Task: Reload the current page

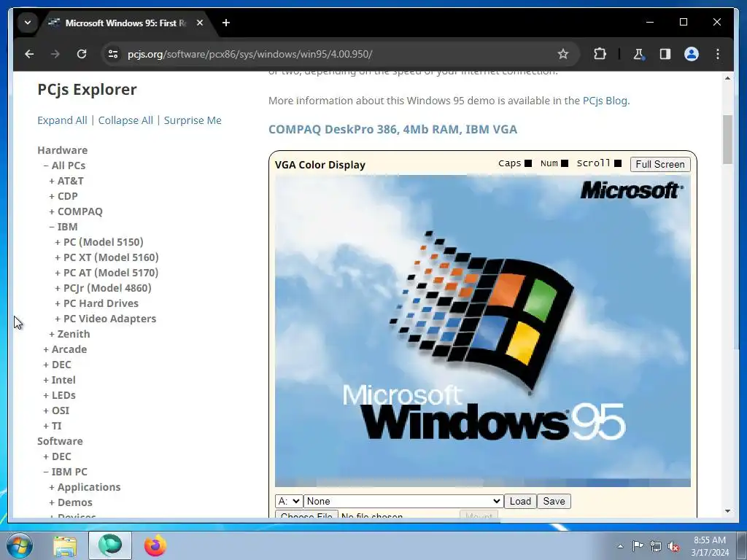Action: point(82,54)
